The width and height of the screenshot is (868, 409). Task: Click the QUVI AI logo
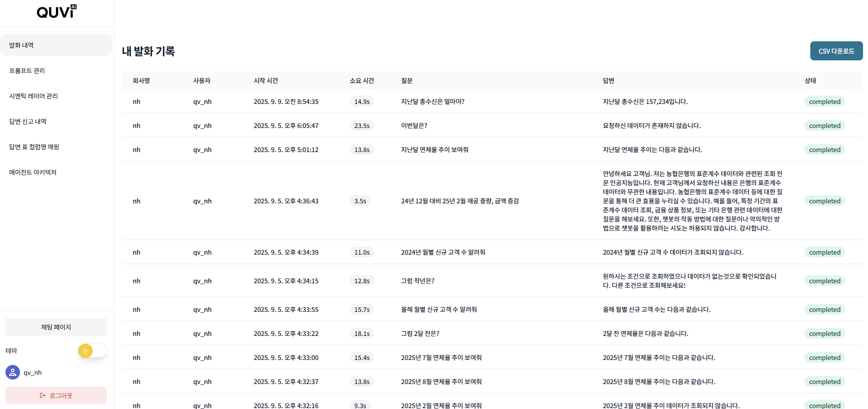click(56, 12)
